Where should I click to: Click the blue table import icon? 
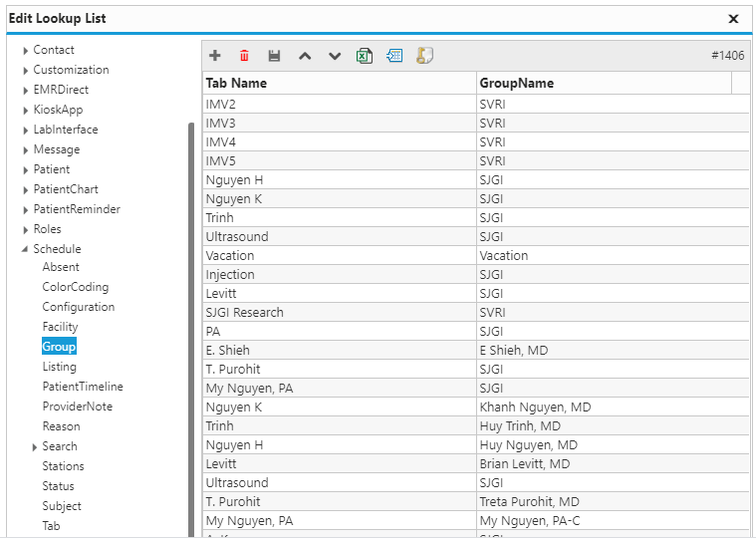click(x=394, y=56)
